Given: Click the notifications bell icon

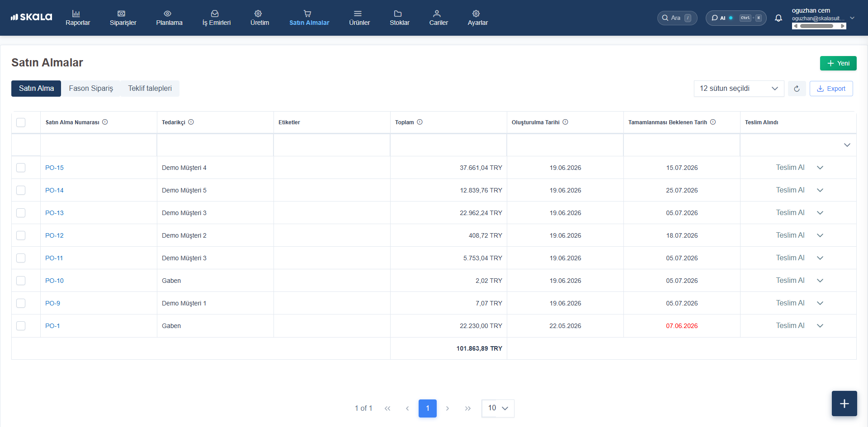Looking at the screenshot, I should tap(778, 18).
